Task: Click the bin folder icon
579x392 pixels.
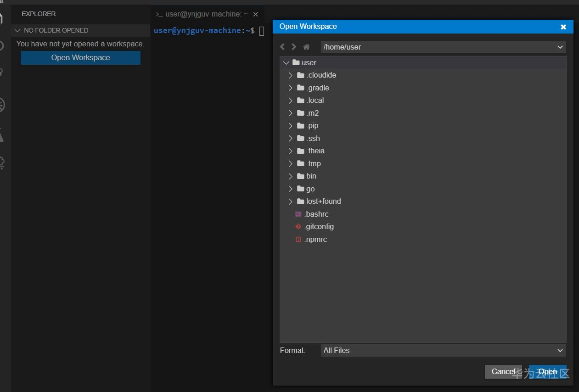Action: point(301,176)
